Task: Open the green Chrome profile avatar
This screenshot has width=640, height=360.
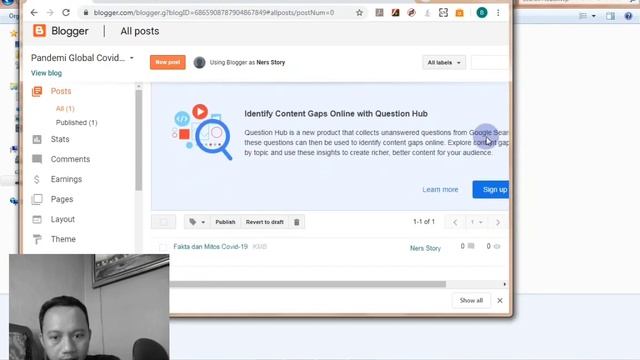Action: point(482,13)
